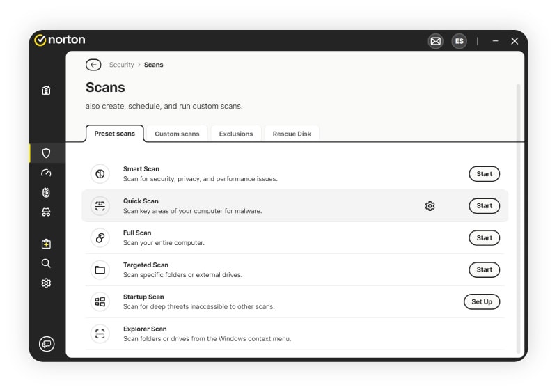The image size is (557, 392).
Task: Click the Explorer Scan icon
Action: [x=100, y=334]
